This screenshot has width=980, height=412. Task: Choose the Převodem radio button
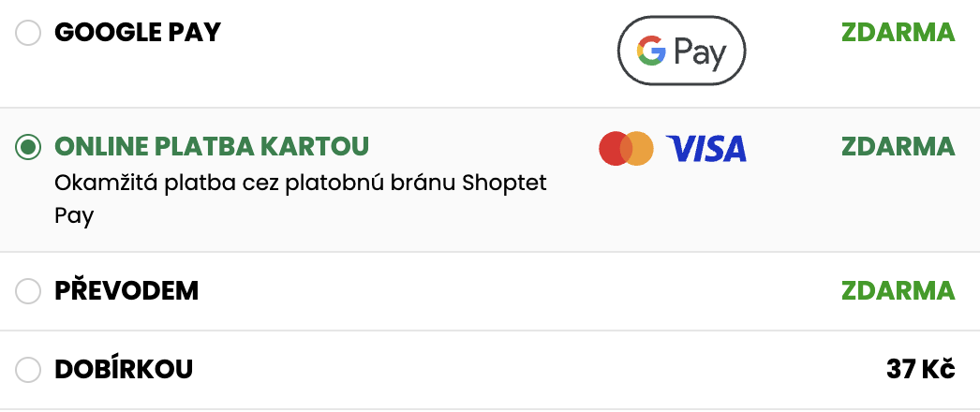29,291
